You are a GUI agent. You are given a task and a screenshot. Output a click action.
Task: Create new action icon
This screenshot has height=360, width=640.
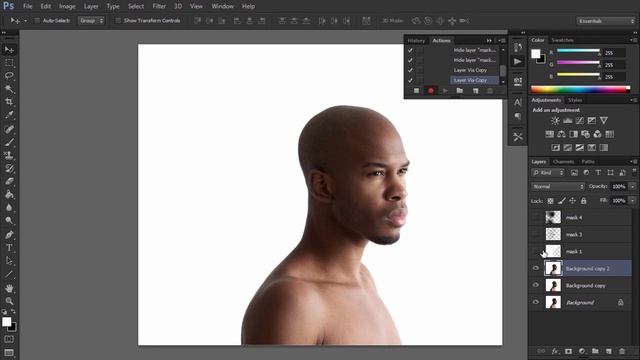coord(476,91)
